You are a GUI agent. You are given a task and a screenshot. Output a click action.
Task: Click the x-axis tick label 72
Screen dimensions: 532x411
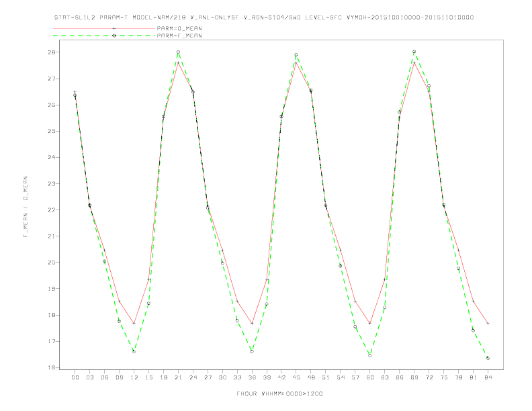click(x=429, y=377)
